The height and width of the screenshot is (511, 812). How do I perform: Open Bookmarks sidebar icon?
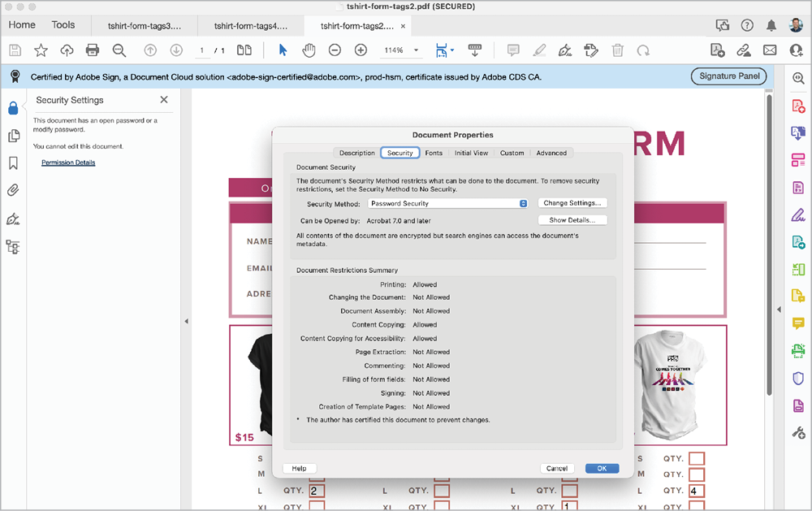[x=14, y=163]
